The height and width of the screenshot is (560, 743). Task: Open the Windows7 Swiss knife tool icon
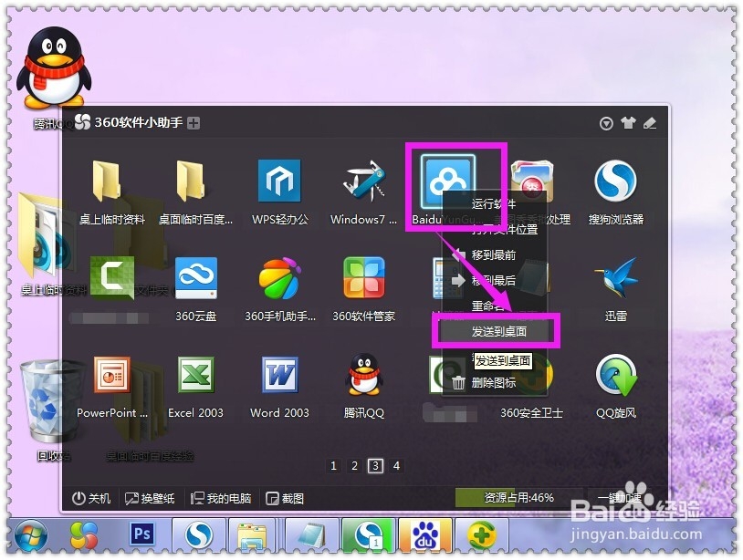(x=364, y=181)
